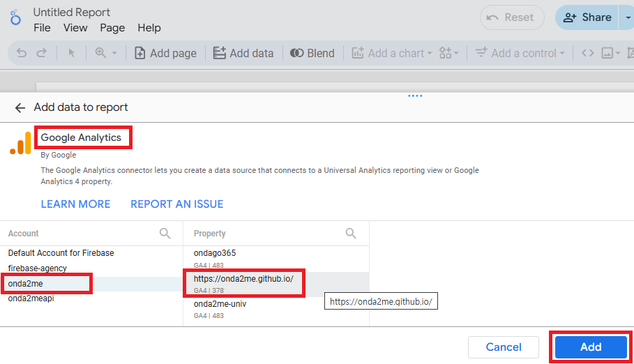Click Add data in the toolbar
This screenshot has height=364, width=634.
[243, 53]
